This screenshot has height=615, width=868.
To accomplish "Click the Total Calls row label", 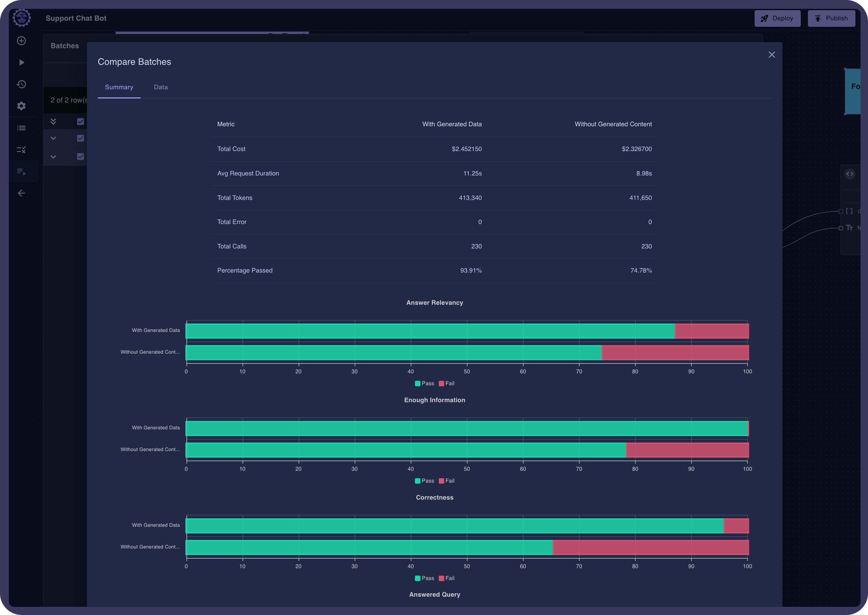I will pos(232,246).
